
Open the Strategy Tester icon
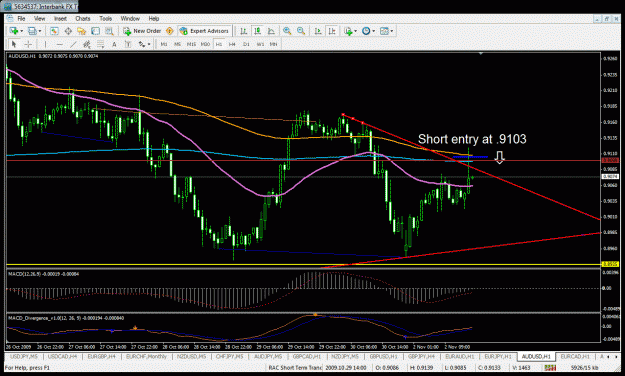[109, 31]
